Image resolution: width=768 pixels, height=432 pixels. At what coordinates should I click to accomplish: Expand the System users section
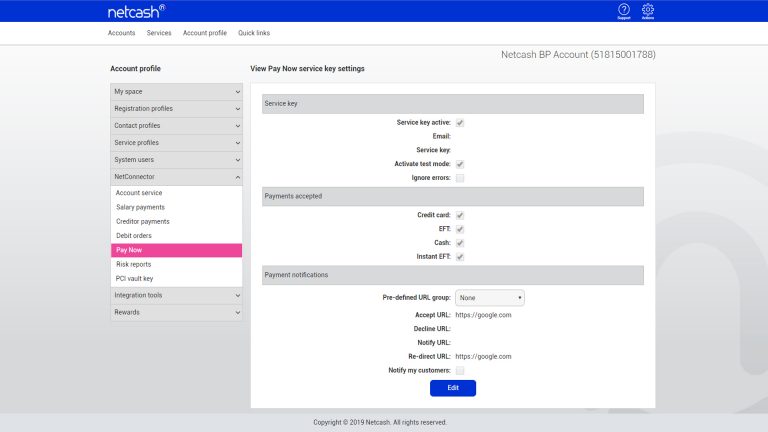click(176, 160)
